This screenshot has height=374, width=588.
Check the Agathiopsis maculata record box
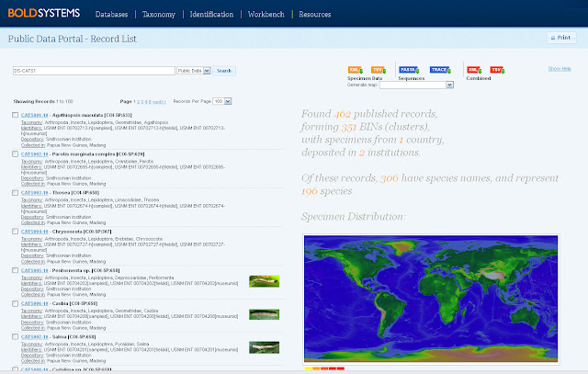[15, 115]
